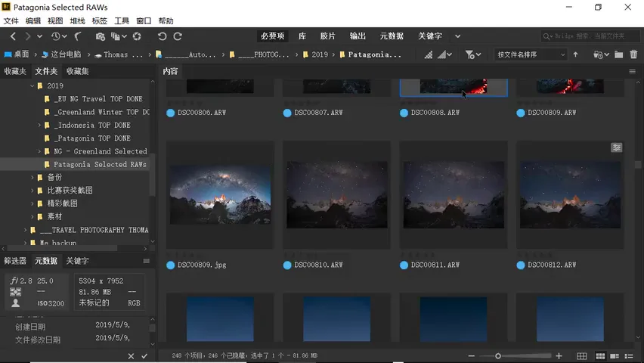Open the 工具 menu
The height and width of the screenshot is (363, 644).
(x=122, y=21)
